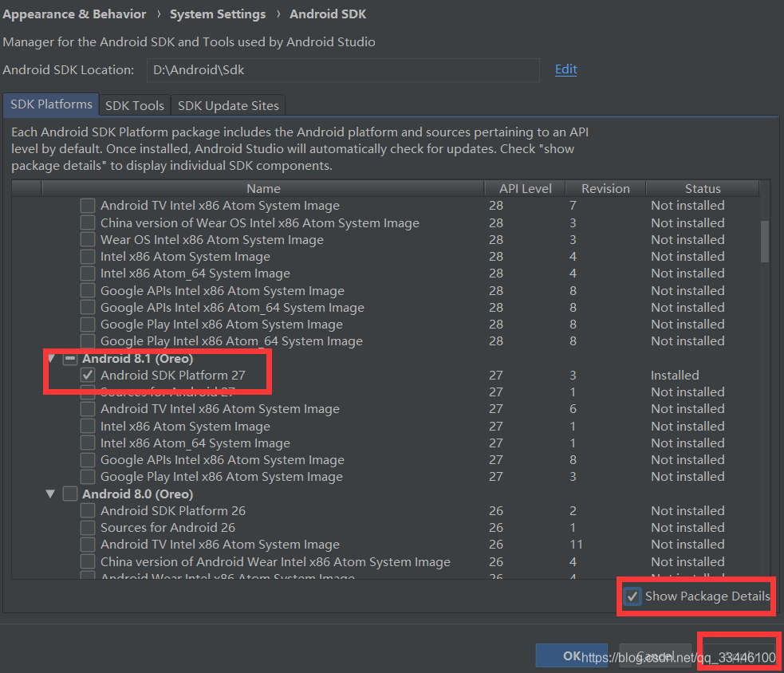Screen dimensions: 784x673
Task: Confirm with the OK button
Action: pyautogui.click(x=572, y=655)
